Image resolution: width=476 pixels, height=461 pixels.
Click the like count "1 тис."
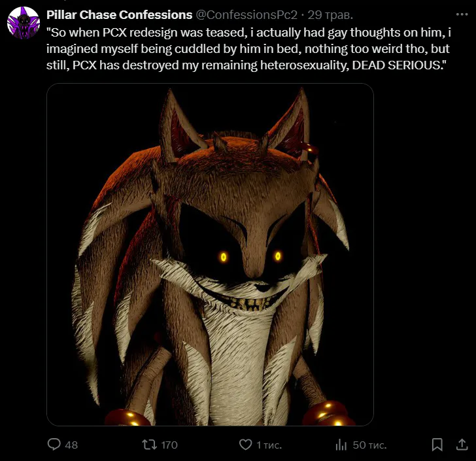pyautogui.click(x=269, y=445)
